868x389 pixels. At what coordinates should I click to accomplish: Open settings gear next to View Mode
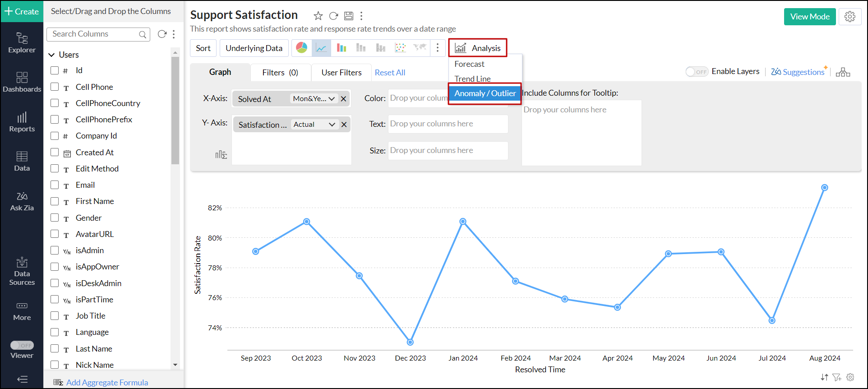point(850,17)
